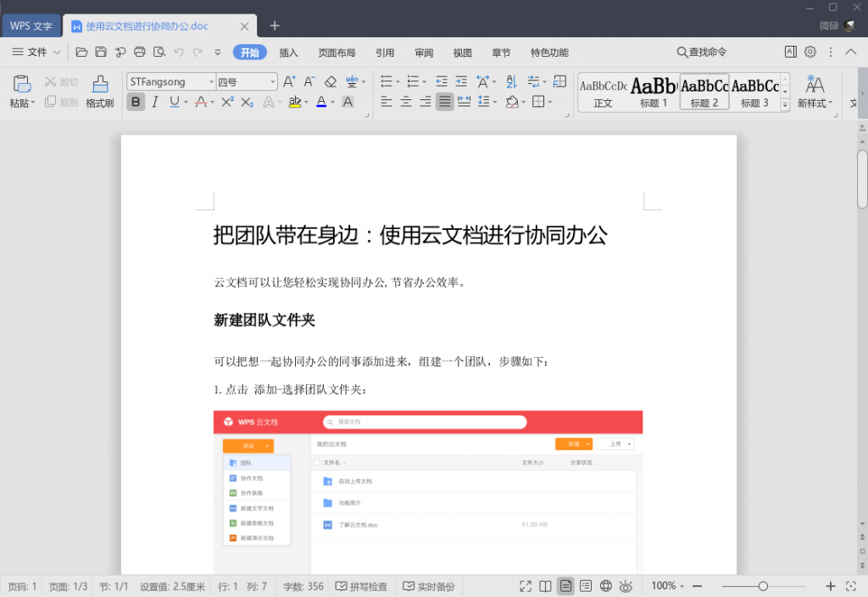
Task: Switch to Web layout globe icon
Action: pos(606,586)
